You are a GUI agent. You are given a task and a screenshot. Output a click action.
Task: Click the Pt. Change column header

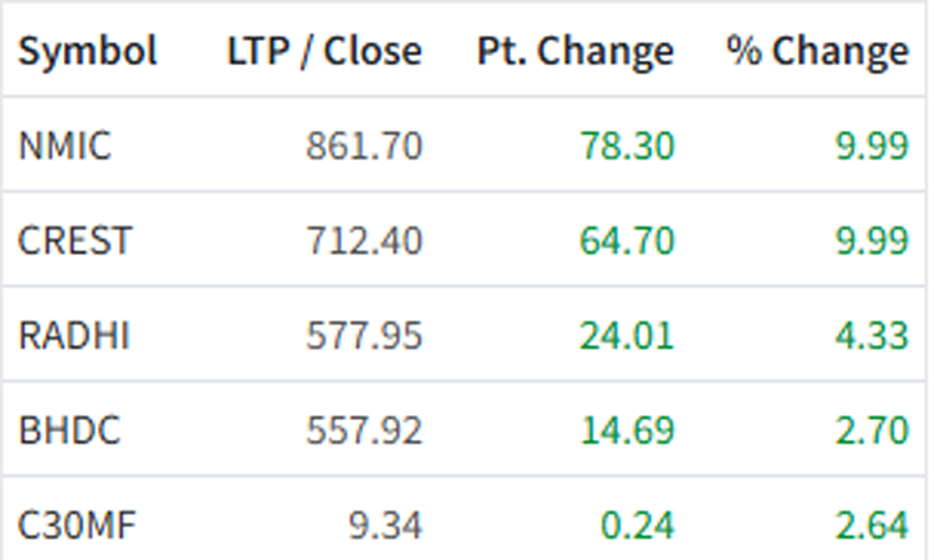point(575,51)
